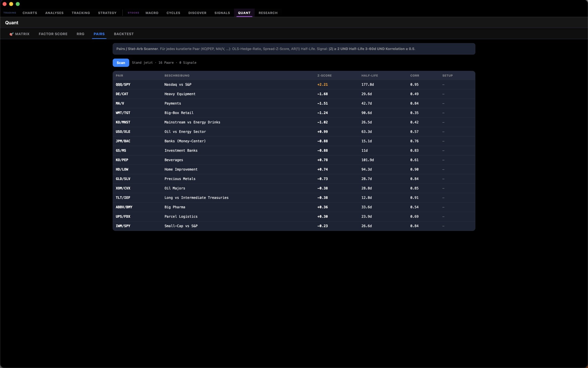Image resolution: width=588 pixels, height=368 pixels.
Task: Click the Nasdaq vs S&P description
Action: click(178, 84)
